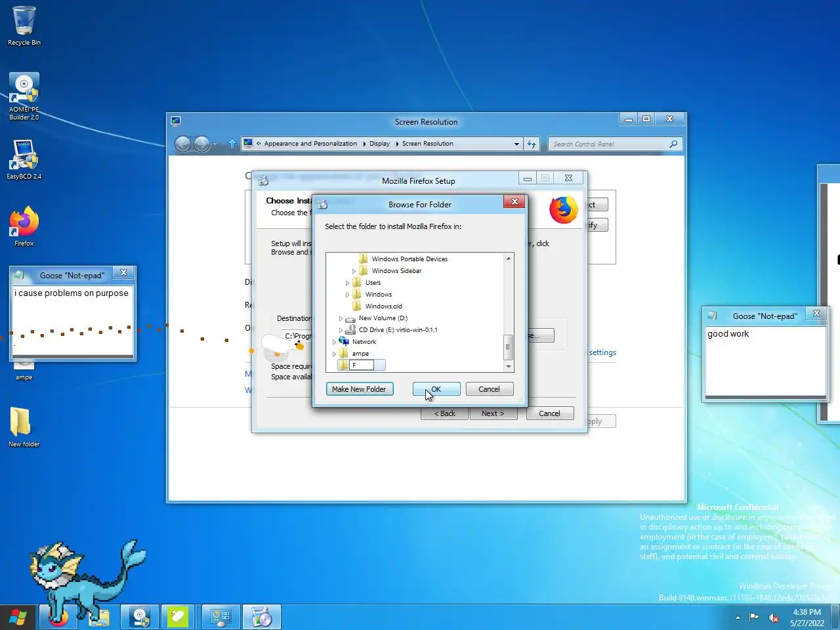840x630 pixels.
Task: Select the Users folder in tree
Action: tap(373, 282)
